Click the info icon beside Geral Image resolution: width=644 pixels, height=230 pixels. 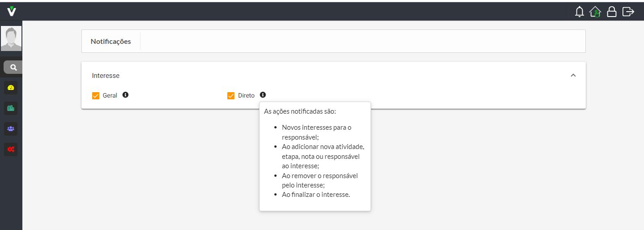[125, 95]
